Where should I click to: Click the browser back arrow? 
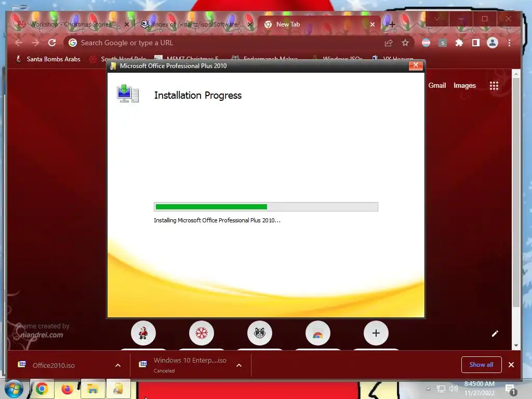[19, 43]
